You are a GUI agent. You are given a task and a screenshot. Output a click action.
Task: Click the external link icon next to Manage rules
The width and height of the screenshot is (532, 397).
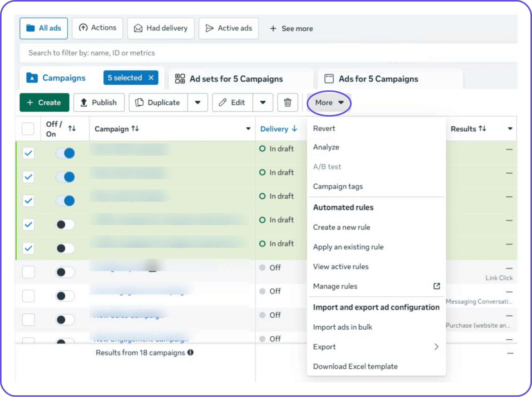(436, 286)
